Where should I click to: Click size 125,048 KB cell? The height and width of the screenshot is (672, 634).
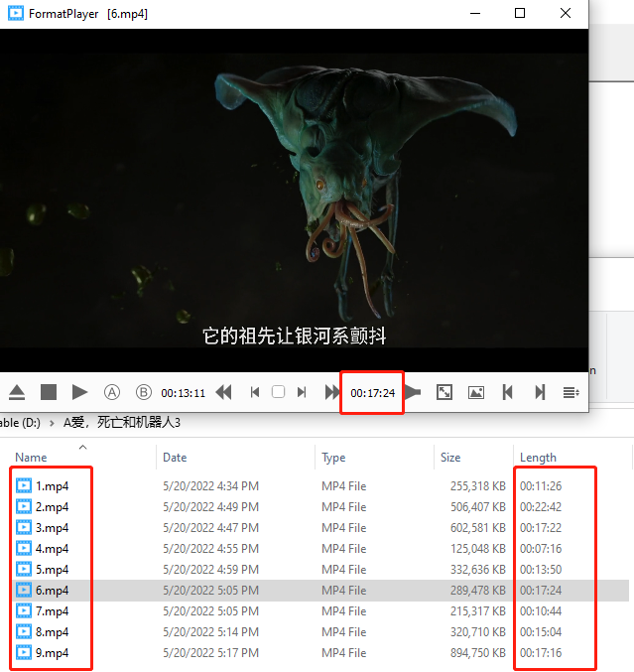tap(478, 549)
